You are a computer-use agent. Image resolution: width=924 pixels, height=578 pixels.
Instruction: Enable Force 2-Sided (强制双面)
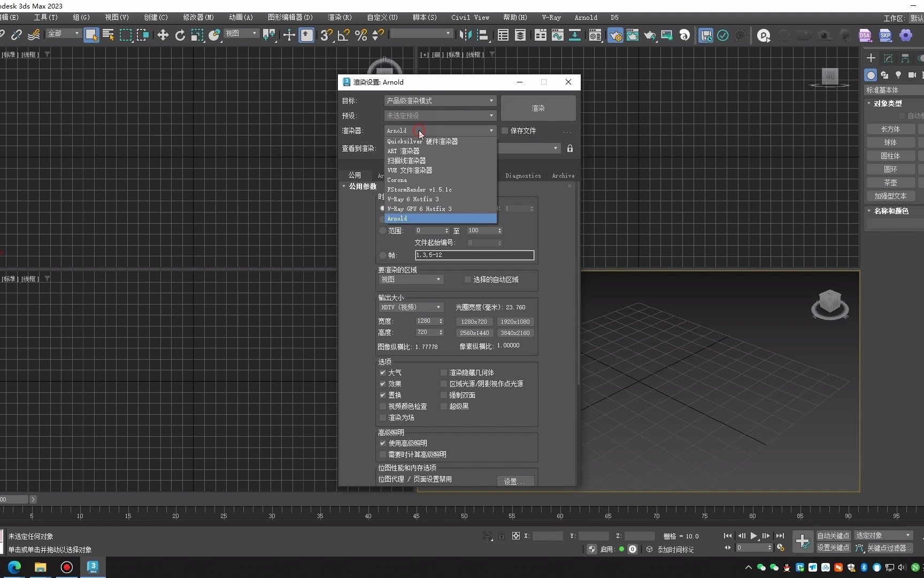[x=444, y=395]
